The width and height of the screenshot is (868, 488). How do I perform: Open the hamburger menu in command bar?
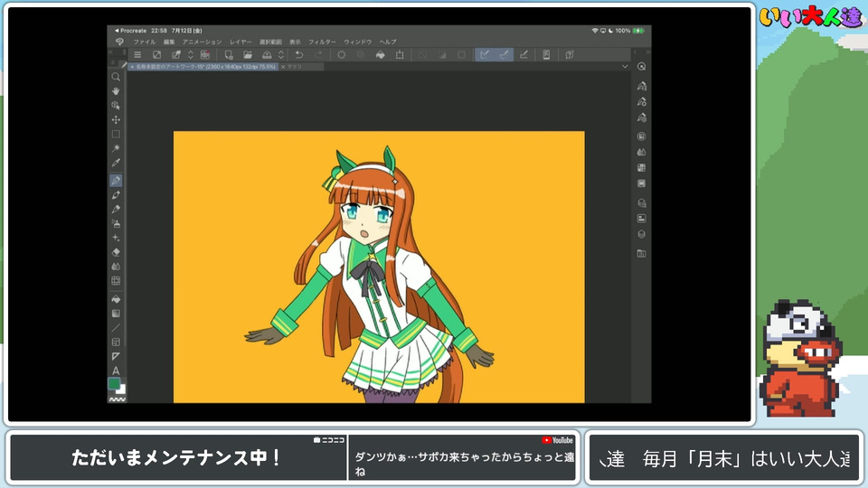137,55
